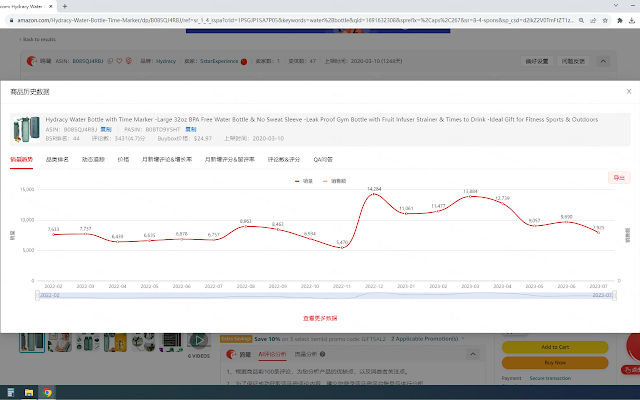
Task: Click the share page icon in address bar
Action: (593, 20)
